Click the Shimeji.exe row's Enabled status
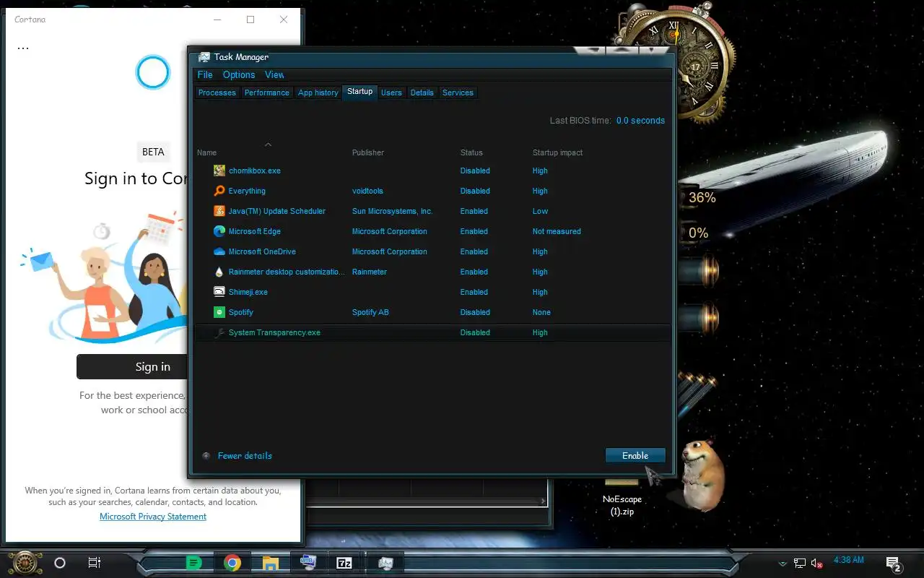 pos(474,292)
